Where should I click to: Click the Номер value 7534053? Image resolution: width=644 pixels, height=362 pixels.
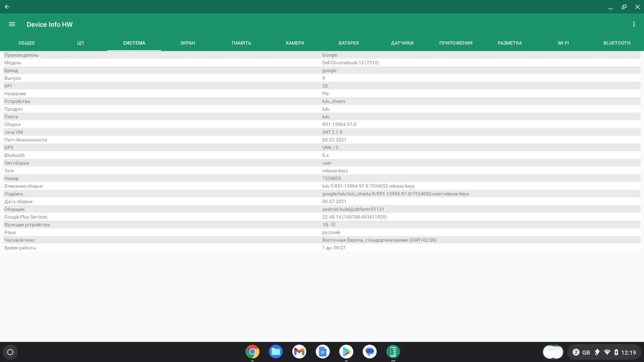pos(332,178)
